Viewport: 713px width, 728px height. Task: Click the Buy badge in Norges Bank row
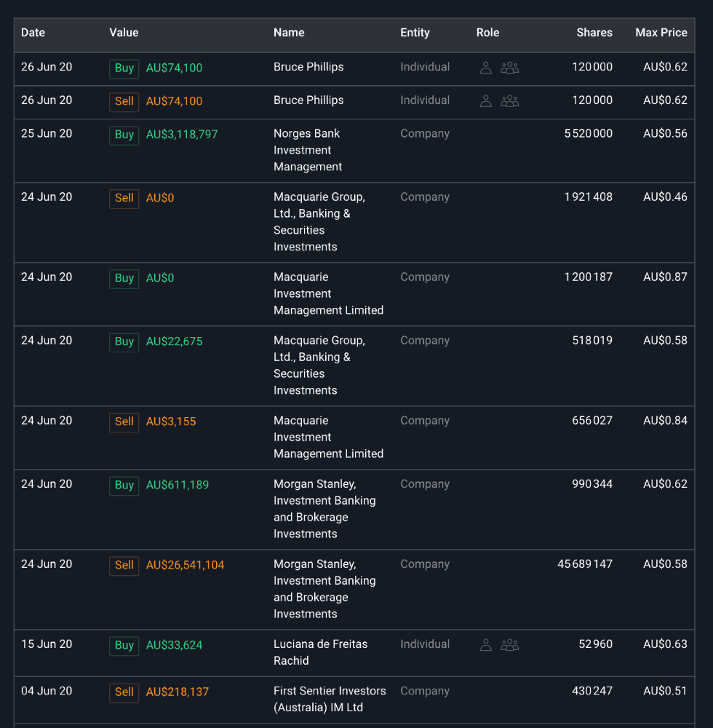coord(124,135)
